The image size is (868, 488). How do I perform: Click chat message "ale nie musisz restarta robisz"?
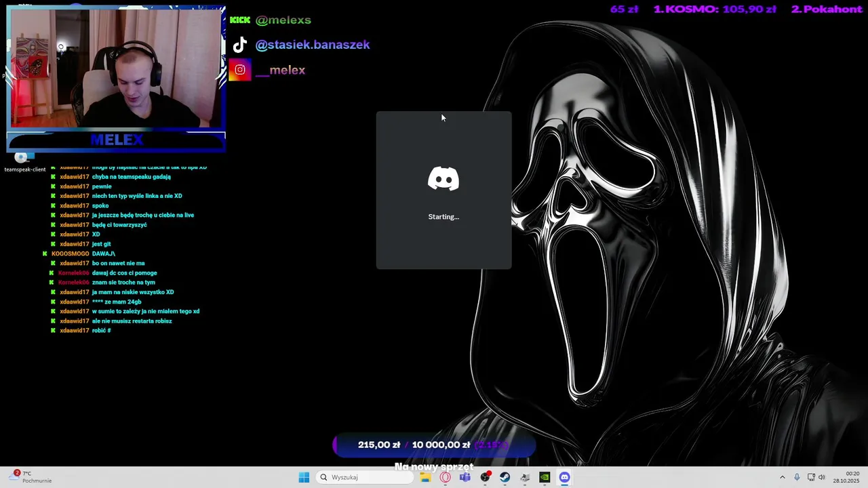[x=132, y=321]
